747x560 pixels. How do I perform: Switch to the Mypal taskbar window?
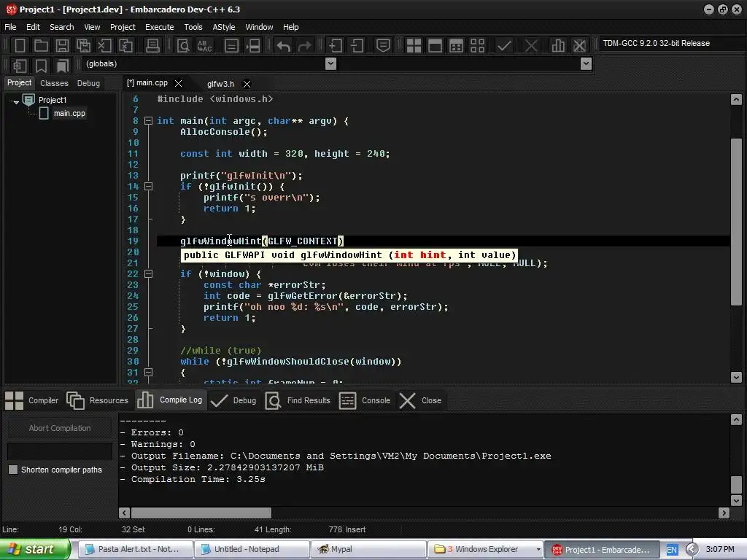(x=368, y=550)
